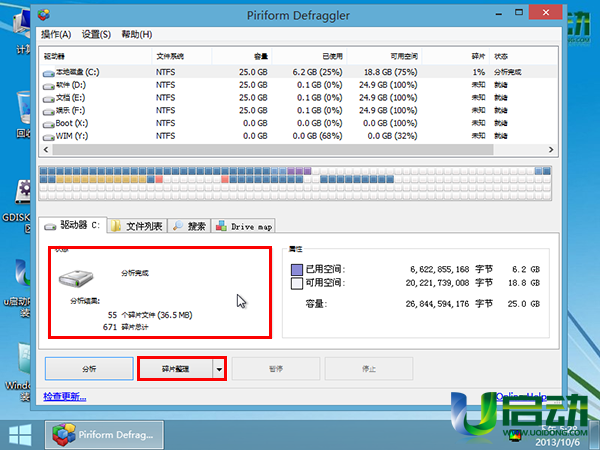
Task: Click the magnifier icon on 搜索 tab
Action: [x=178, y=226]
